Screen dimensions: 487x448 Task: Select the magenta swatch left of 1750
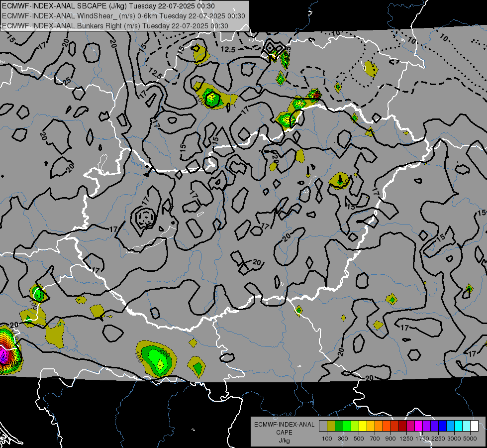[x=419, y=426]
